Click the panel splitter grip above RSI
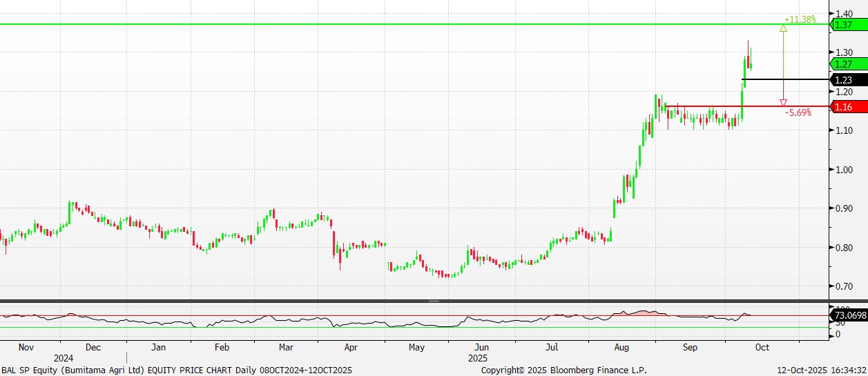This screenshot has width=868, height=376. point(434,301)
